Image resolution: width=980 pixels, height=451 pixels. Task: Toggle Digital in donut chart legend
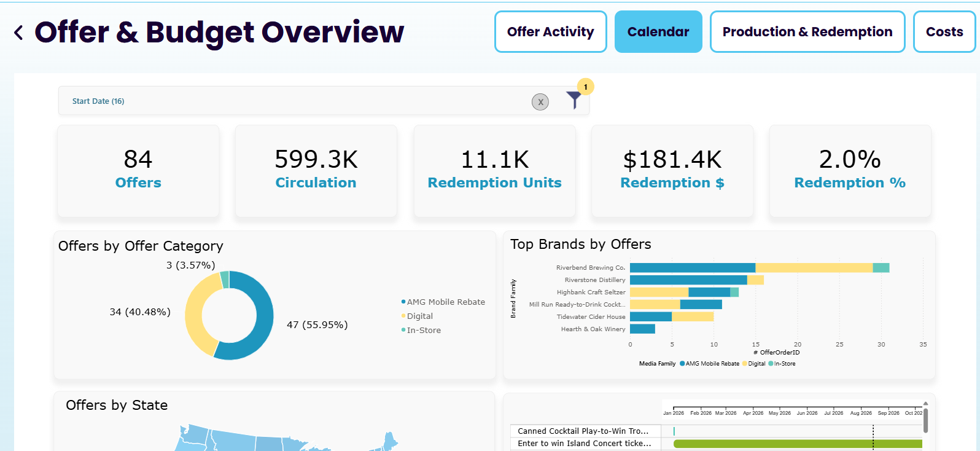click(417, 316)
